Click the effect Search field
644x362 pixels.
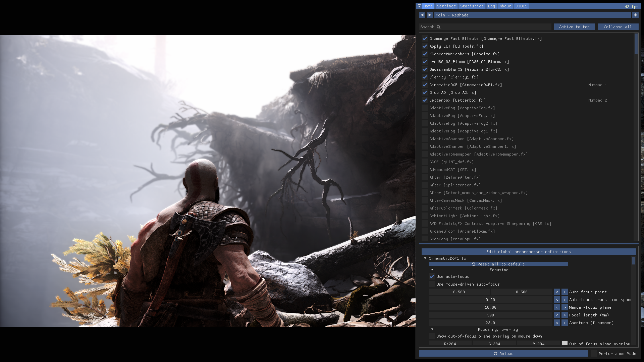485,27
